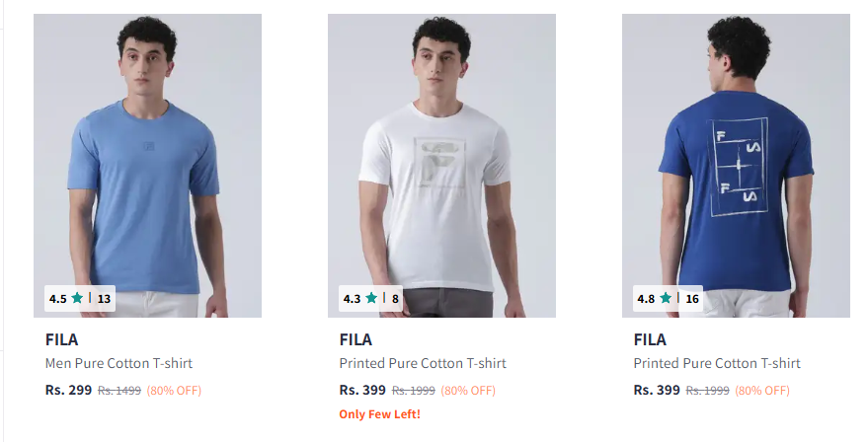Click the Men Pure Cotton T-shirt title
This screenshot has height=442, width=868.
118,363
